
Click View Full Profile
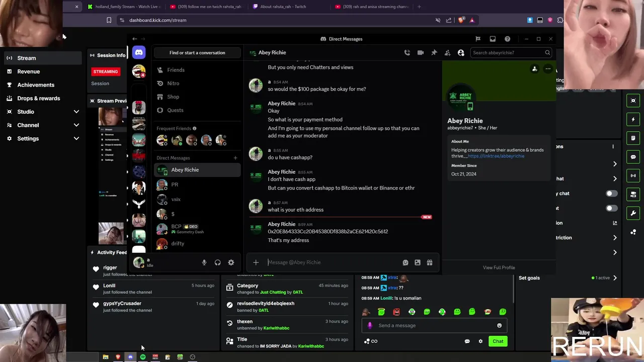pyautogui.click(x=499, y=267)
